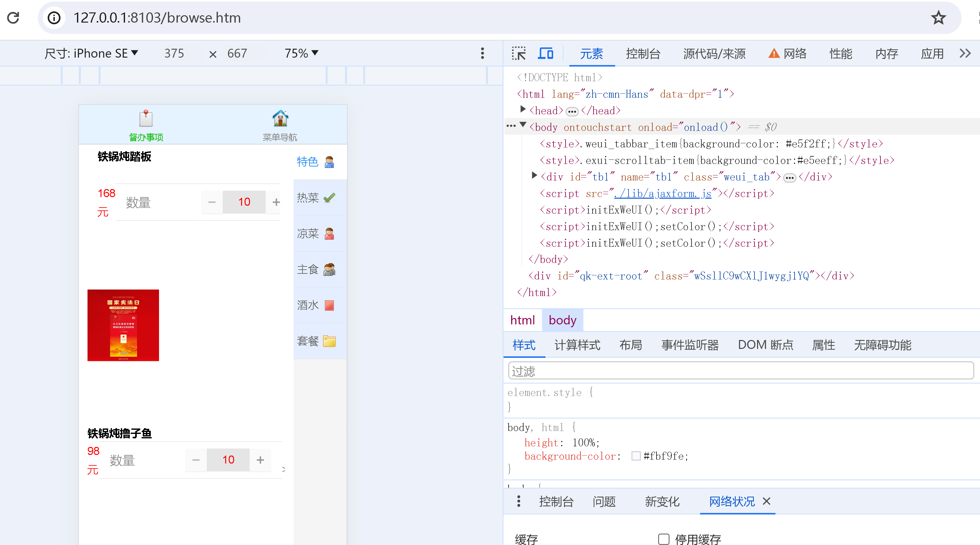Increase quantity for 铁锅炖撸子鱼
The image size is (980, 545).
click(260, 460)
